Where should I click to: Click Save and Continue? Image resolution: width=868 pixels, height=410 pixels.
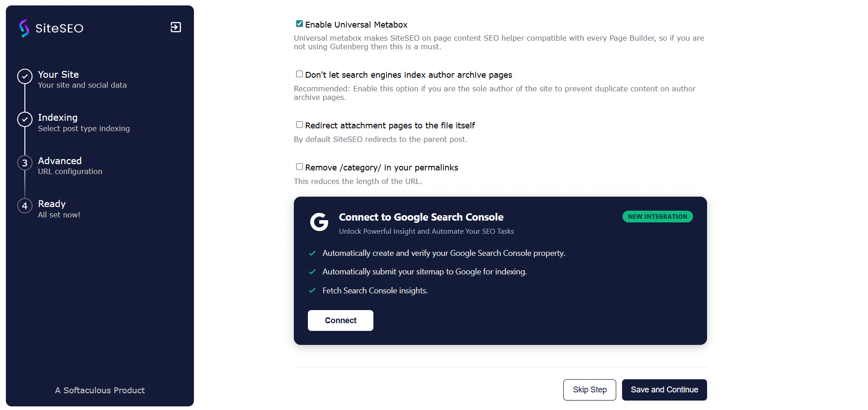tap(664, 390)
